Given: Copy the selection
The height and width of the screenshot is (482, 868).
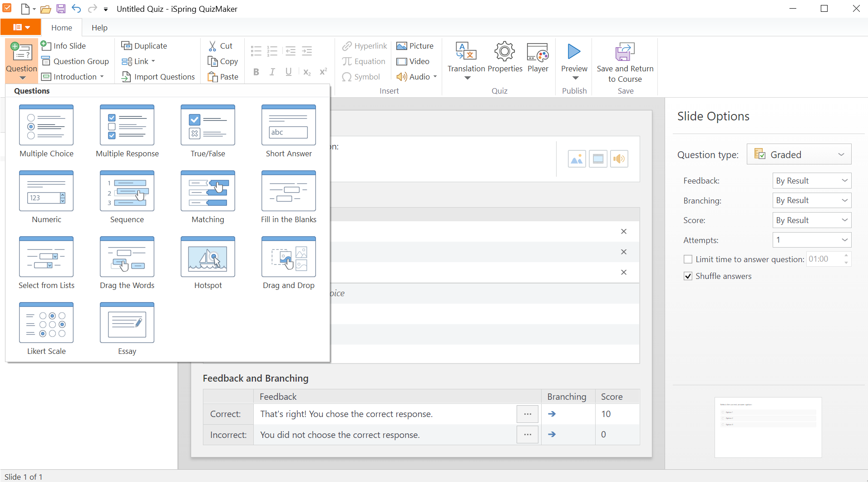Looking at the screenshot, I should 223,61.
